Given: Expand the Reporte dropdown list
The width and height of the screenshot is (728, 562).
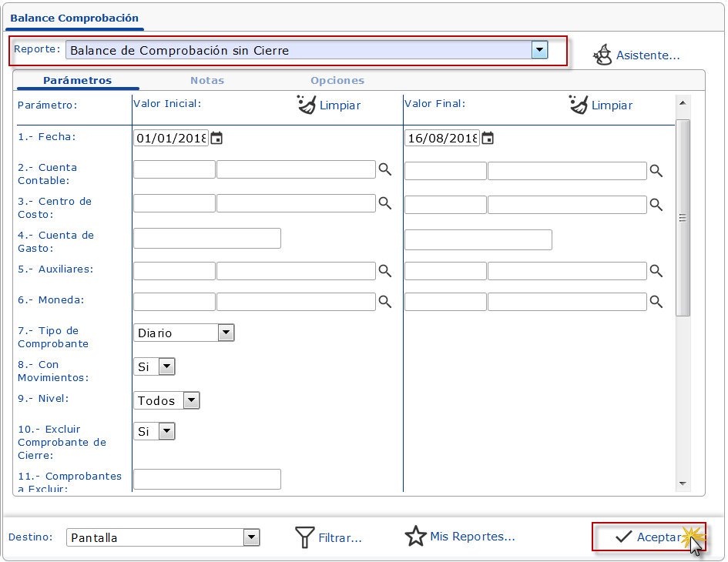Looking at the screenshot, I should click(x=539, y=50).
